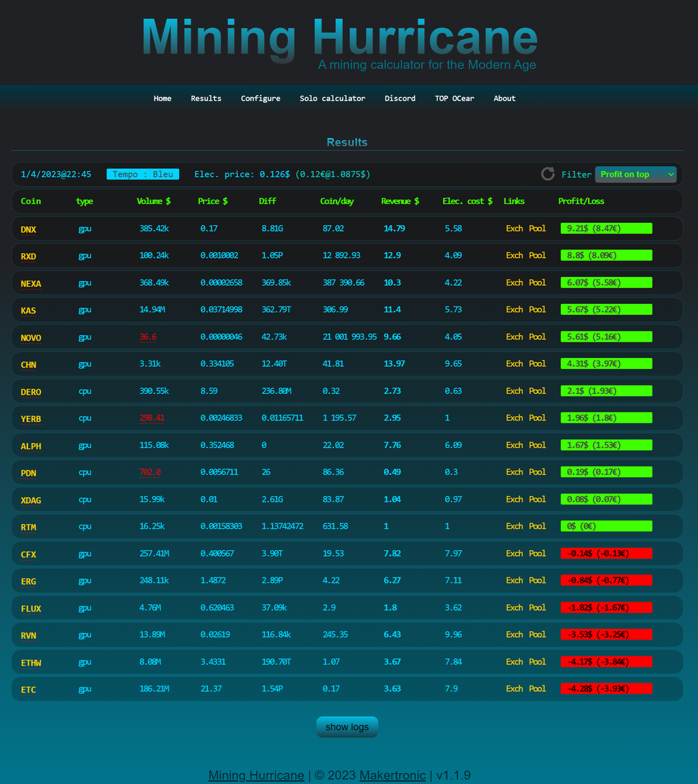The image size is (698, 784).
Task: Click KAS price value 0.03714998
Action: point(221,310)
